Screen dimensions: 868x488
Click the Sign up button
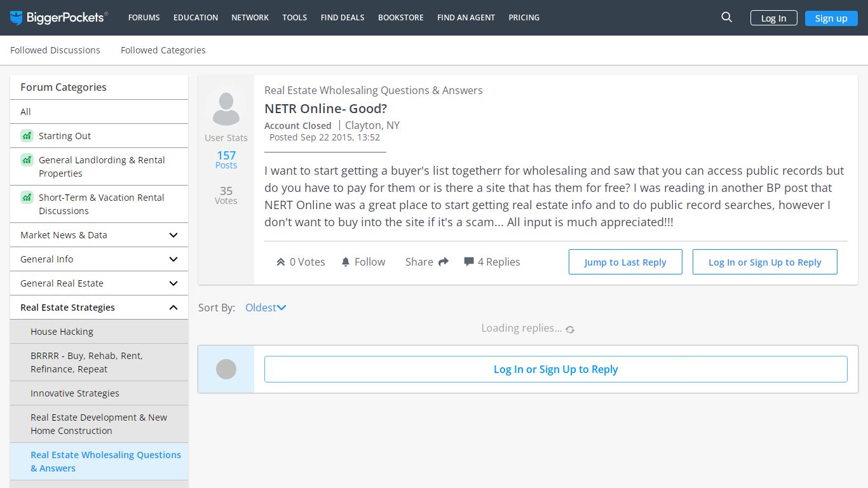[831, 18]
